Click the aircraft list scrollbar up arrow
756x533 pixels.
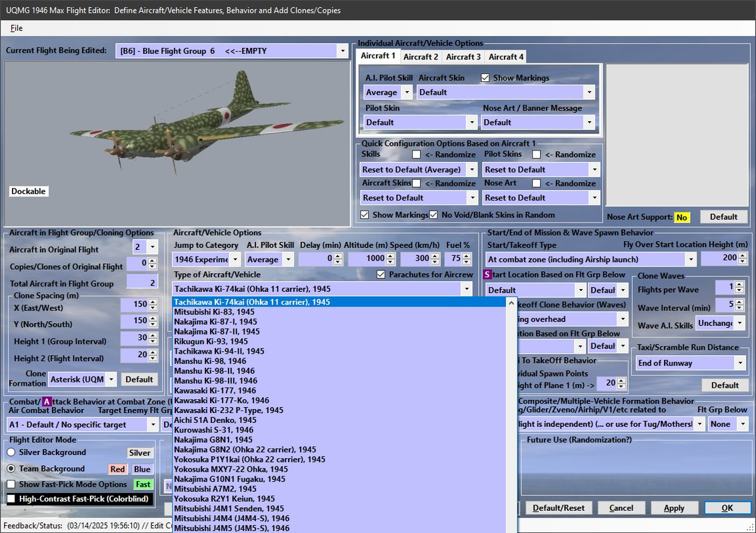[x=511, y=302]
